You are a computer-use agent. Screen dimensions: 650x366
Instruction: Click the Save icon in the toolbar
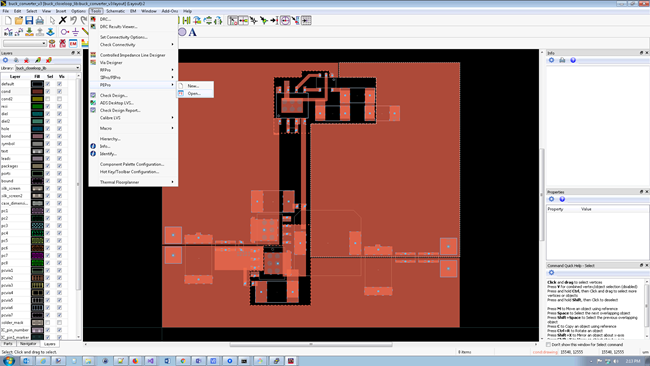click(x=29, y=20)
